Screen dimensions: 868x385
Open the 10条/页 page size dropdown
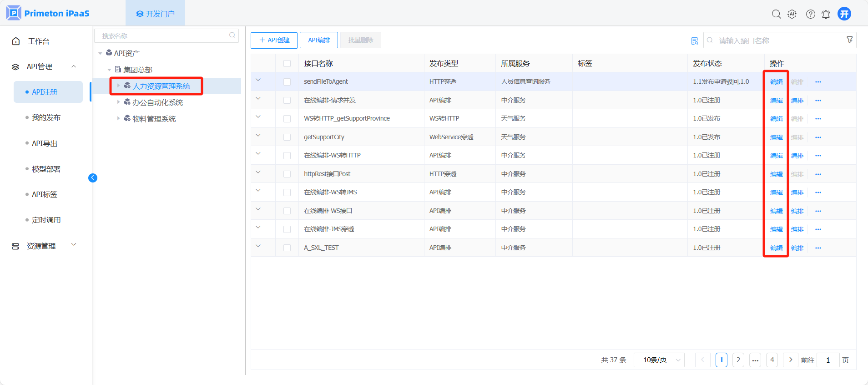(659, 360)
